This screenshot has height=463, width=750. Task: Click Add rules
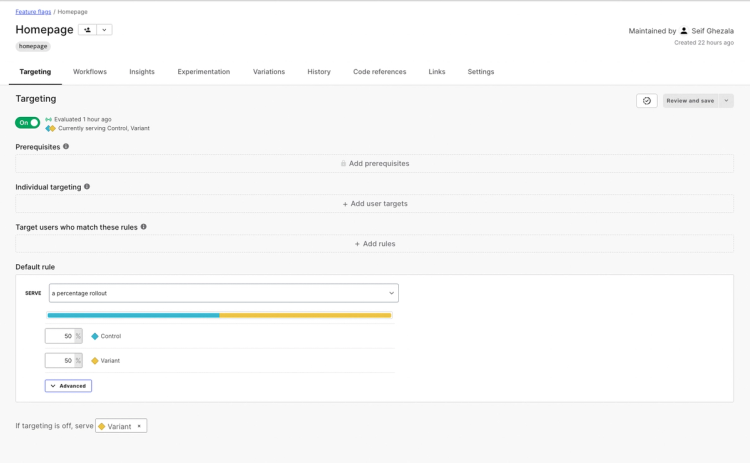pos(375,244)
